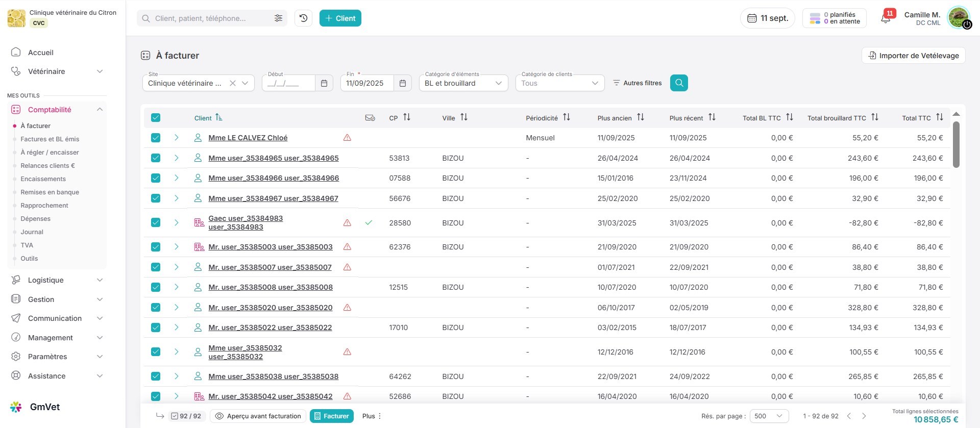Image resolution: width=980 pixels, height=428 pixels.
Task: Open the Catégorie d'éléments dropdown
Action: (463, 83)
